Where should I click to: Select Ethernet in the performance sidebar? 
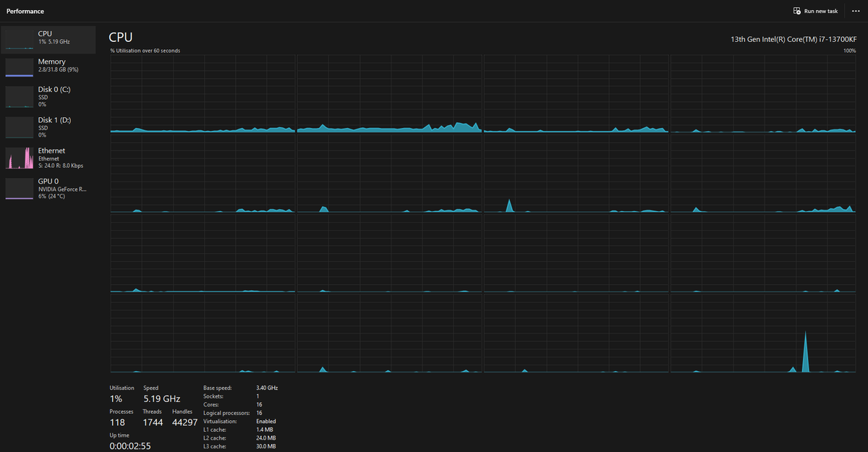(x=48, y=158)
